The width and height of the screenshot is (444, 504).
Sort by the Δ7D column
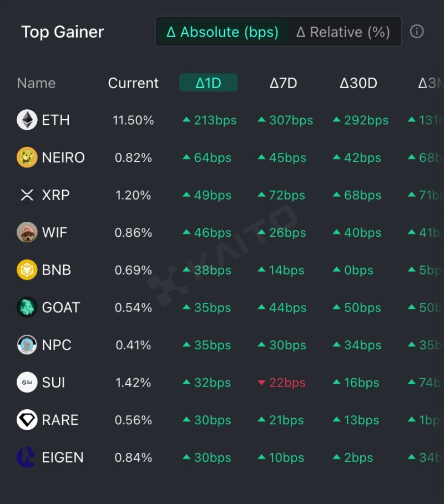pos(283,83)
